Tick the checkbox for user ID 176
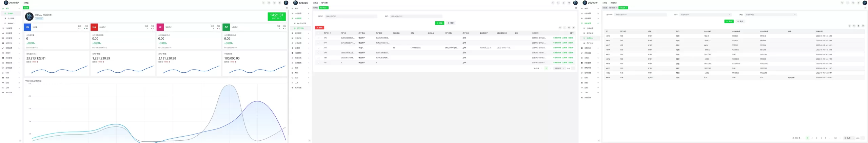 tap(318, 38)
